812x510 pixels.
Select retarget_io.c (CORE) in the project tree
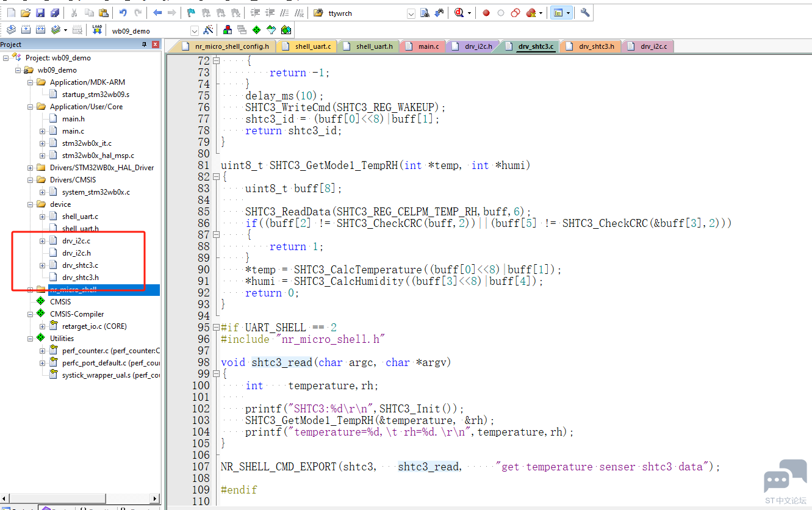click(95, 326)
